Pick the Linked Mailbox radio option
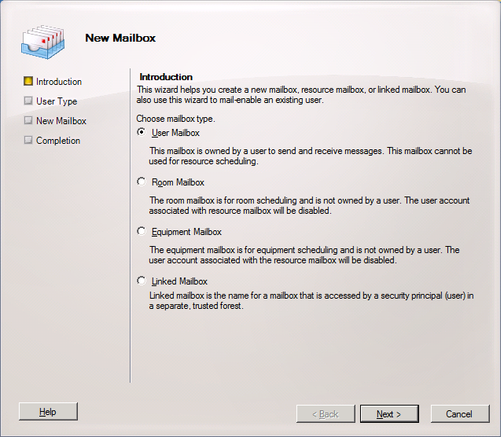The image size is (504, 437). pos(142,281)
